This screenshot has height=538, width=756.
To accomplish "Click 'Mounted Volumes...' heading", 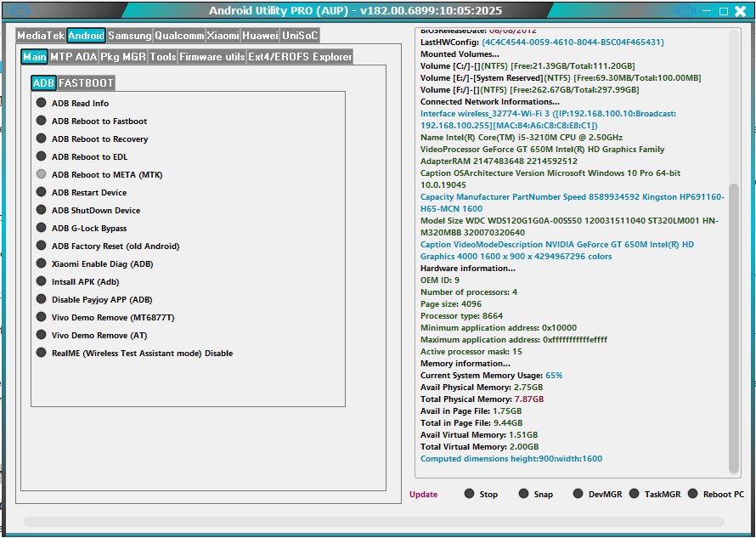I will (x=460, y=54).
